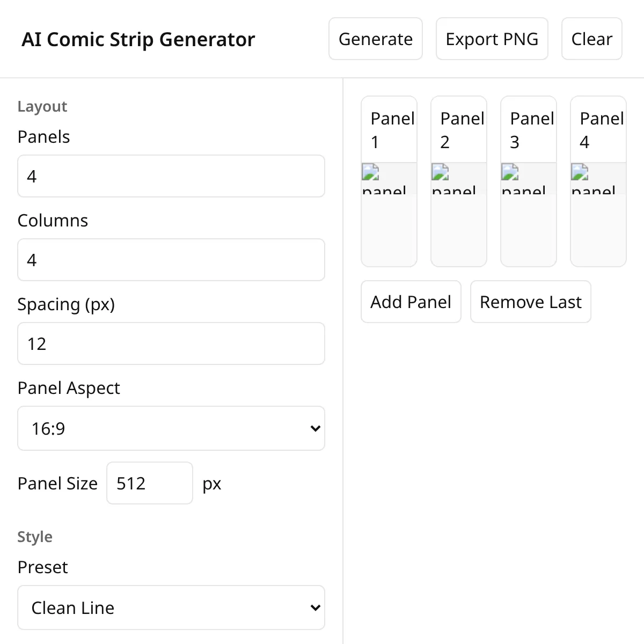Select the Spacing (px) field
This screenshot has width=644, height=644.
[x=171, y=343]
